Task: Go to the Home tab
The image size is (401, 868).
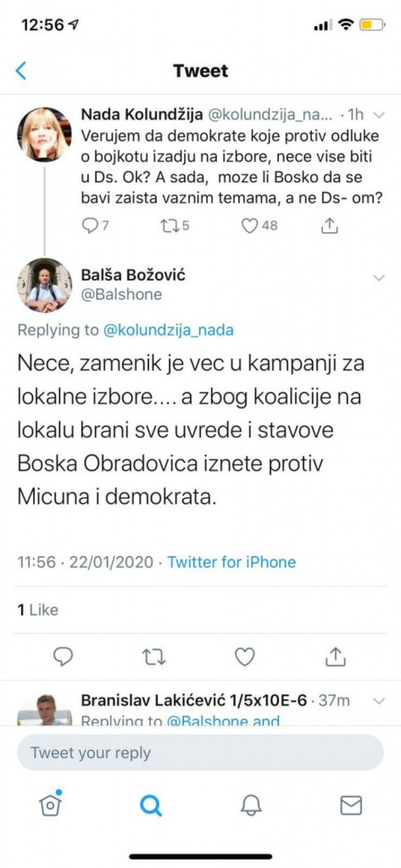Action: click(x=50, y=805)
